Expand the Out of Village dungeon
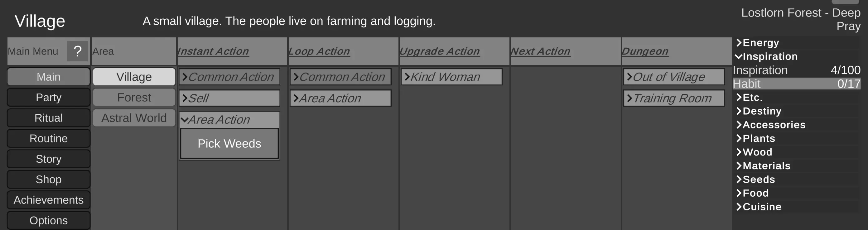This screenshot has width=868, height=230. (x=673, y=77)
